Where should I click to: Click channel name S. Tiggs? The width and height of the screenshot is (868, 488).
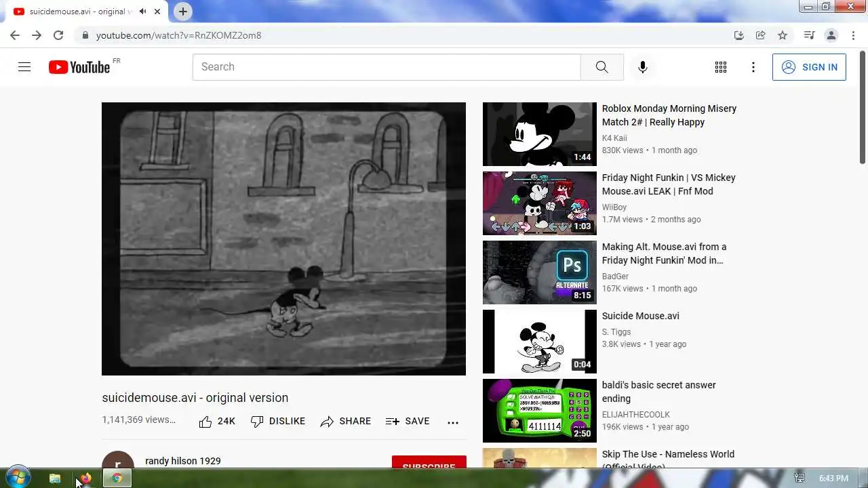616,332
